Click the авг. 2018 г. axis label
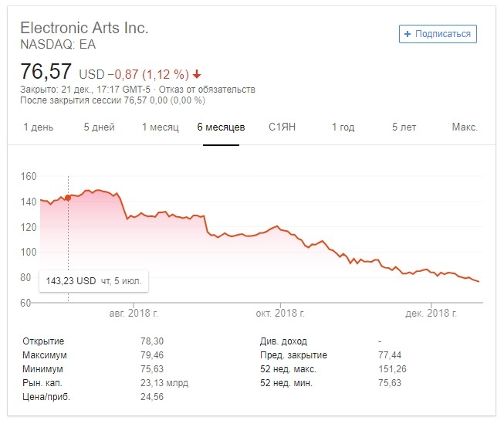Image resolution: width=504 pixels, height=424 pixels. 134,313
